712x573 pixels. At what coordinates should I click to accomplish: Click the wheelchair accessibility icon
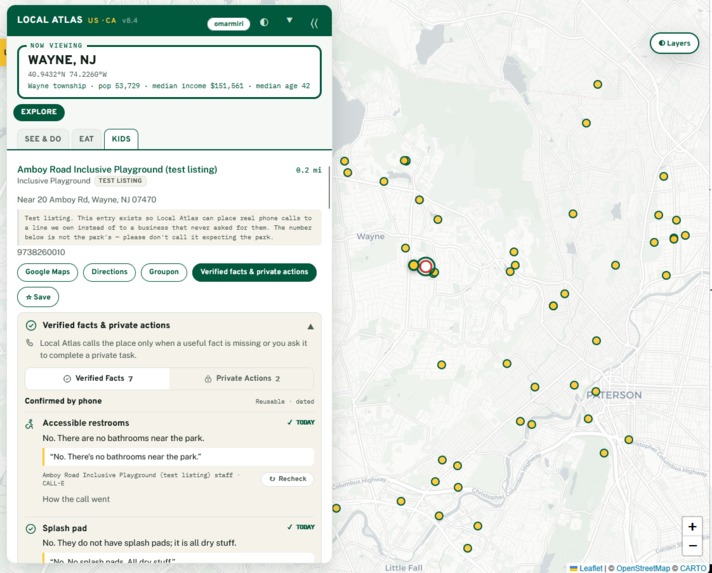[30, 424]
